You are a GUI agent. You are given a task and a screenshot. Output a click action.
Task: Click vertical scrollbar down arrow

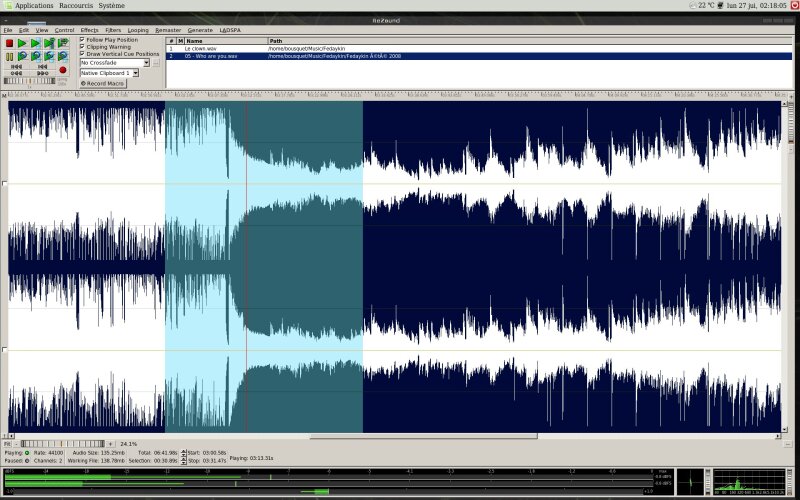click(784, 430)
